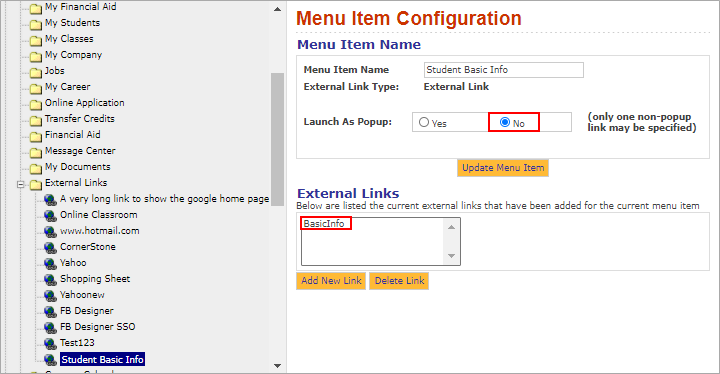Select the highlighted Student Basic Info label
This screenshot has width=720, height=374.
pos(102,359)
